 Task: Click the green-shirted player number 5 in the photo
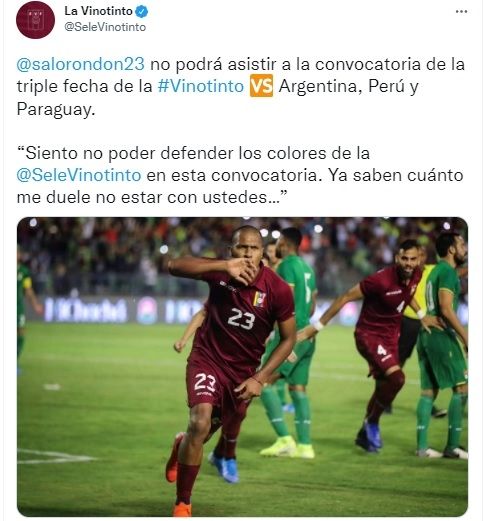coord(292,340)
